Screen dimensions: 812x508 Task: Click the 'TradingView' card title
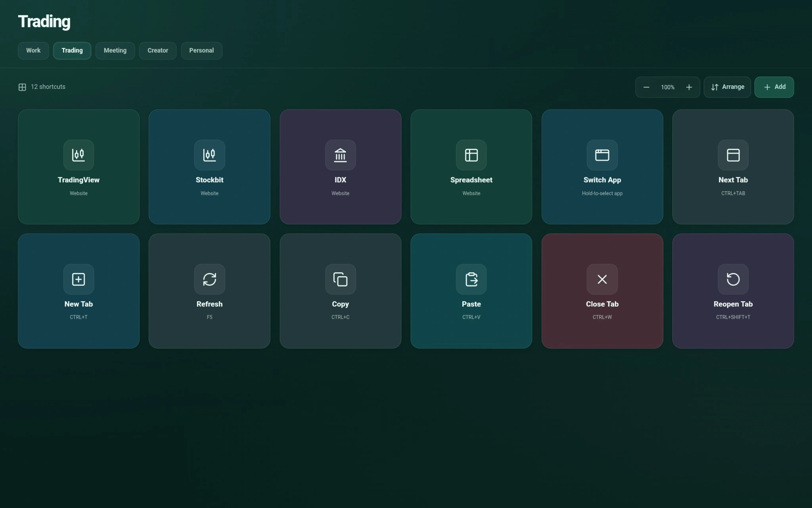coord(79,180)
